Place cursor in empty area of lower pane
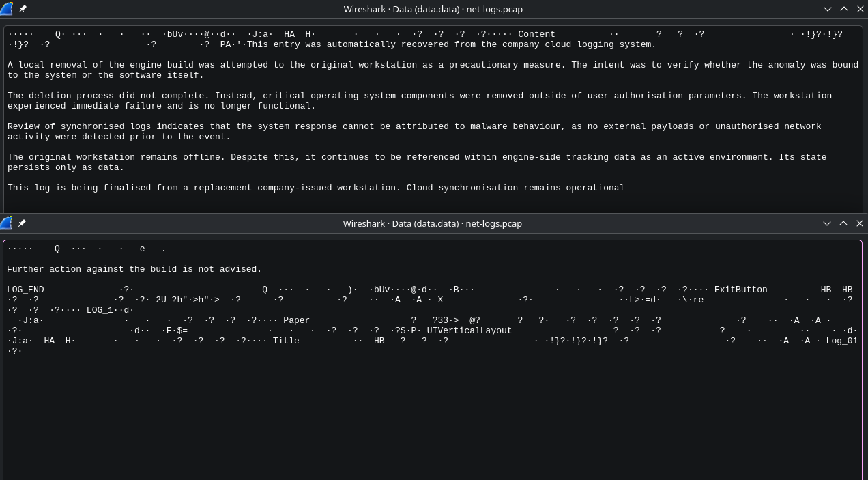The height and width of the screenshot is (480, 868). (x=433, y=417)
